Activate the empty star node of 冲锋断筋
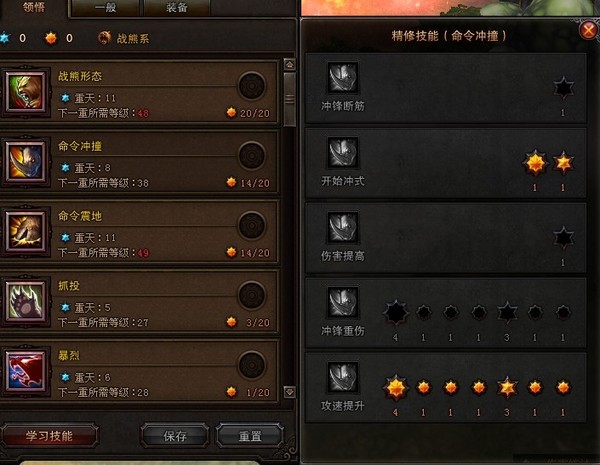Viewport: 600px width, 465px height. (x=563, y=87)
